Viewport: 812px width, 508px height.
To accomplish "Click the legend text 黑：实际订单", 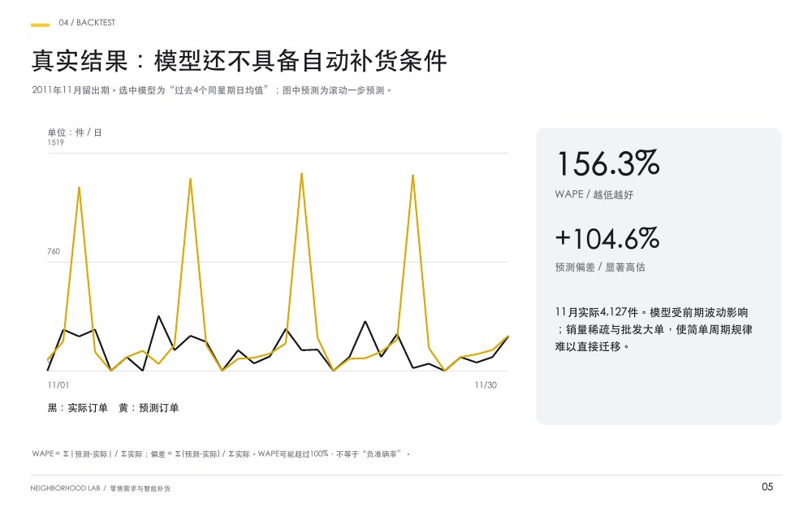I will tap(78, 408).
